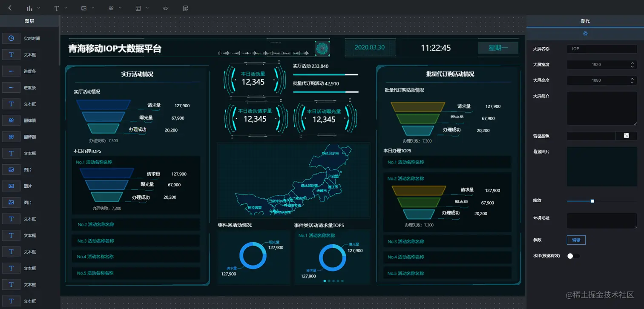Select the 星期一 weekday widget
The image size is (644, 309).
click(x=498, y=48)
